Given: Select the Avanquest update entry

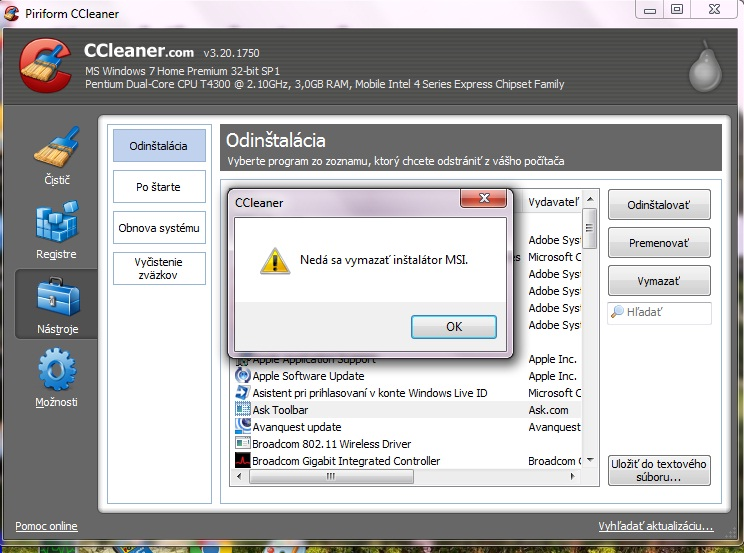Looking at the screenshot, I should click(408, 427).
